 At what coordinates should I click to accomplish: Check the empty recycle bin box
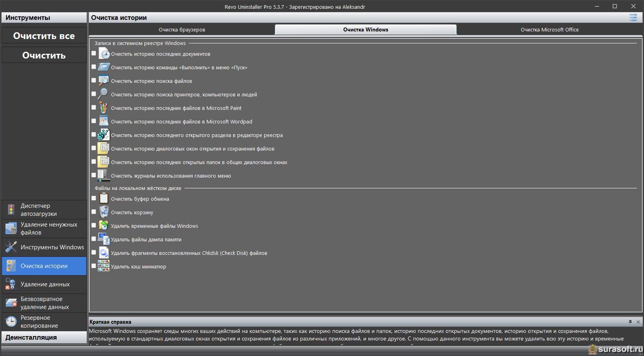point(94,211)
